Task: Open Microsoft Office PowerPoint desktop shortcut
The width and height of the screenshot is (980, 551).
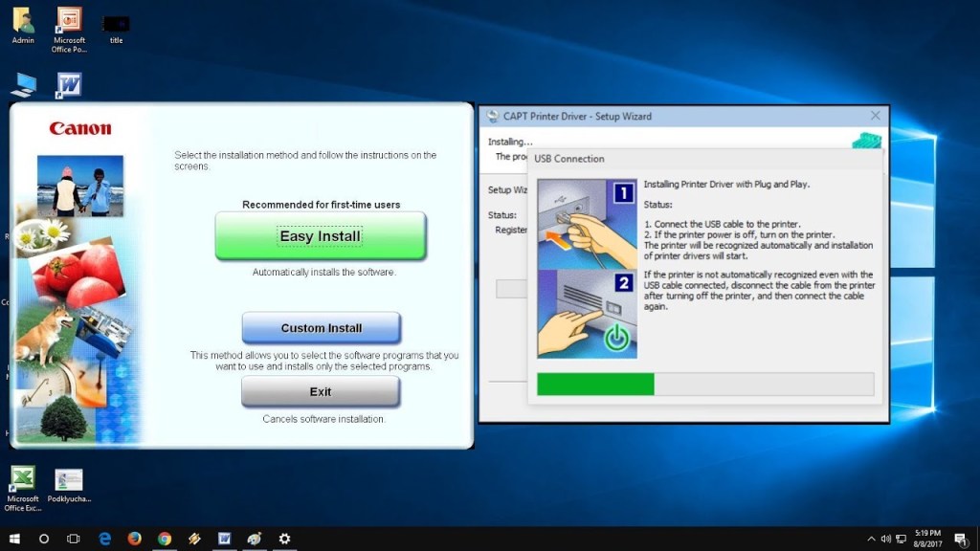Action: click(69, 21)
